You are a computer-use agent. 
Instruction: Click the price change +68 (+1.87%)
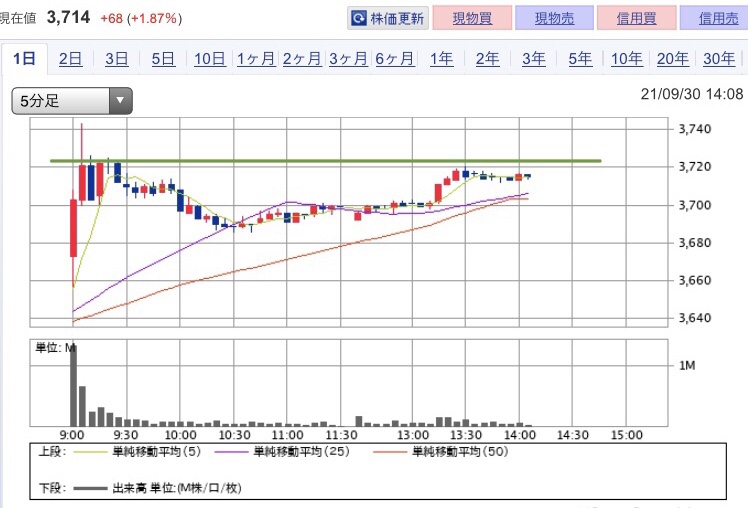(141, 19)
